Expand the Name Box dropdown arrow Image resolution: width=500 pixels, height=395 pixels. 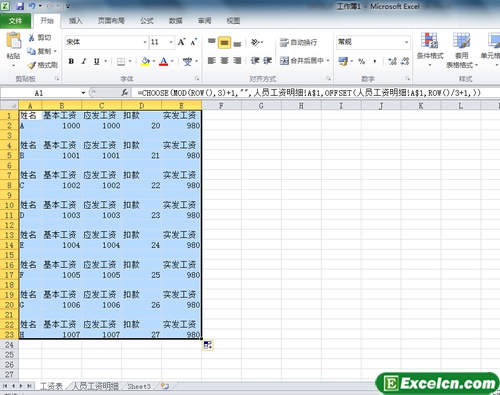(x=83, y=93)
